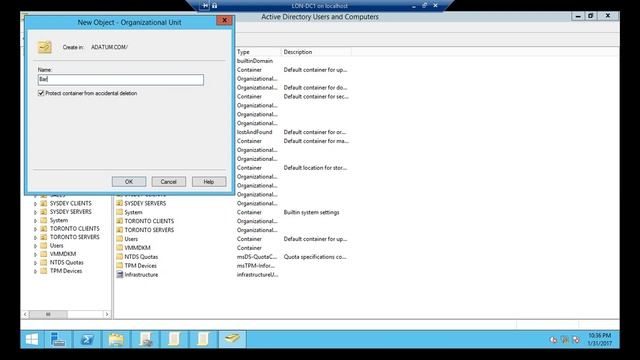
Task: Click msTPM-Infor... type cell
Action: click(x=256, y=266)
